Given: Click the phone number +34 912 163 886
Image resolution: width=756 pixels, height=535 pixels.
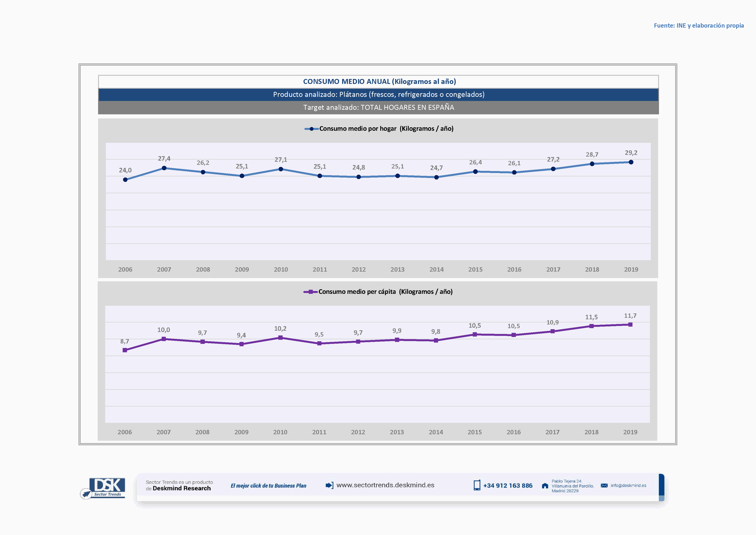Looking at the screenshot, I should (507, 485).
